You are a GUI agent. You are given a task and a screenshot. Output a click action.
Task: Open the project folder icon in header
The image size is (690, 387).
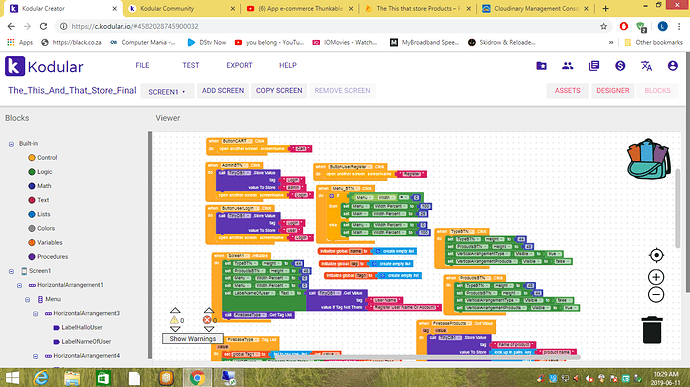541,66
